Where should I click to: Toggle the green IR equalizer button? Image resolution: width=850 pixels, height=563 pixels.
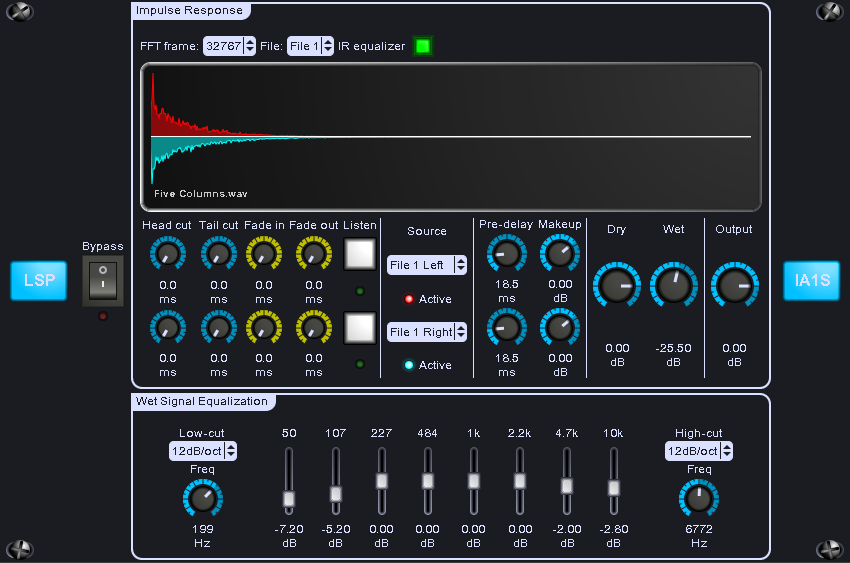[x=422, y=46]
